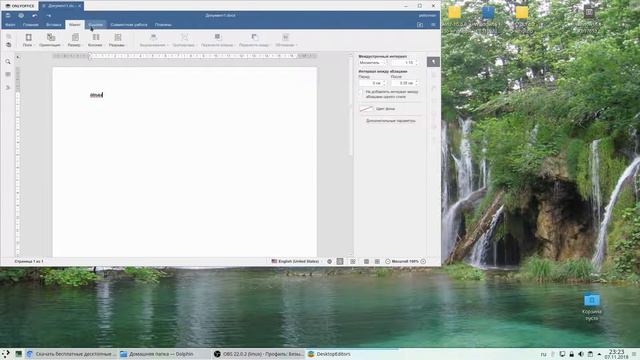This screenshot has width=640, height=360.
Task: Select the Документ1.docx document tab
Action: tap(61, 6)
